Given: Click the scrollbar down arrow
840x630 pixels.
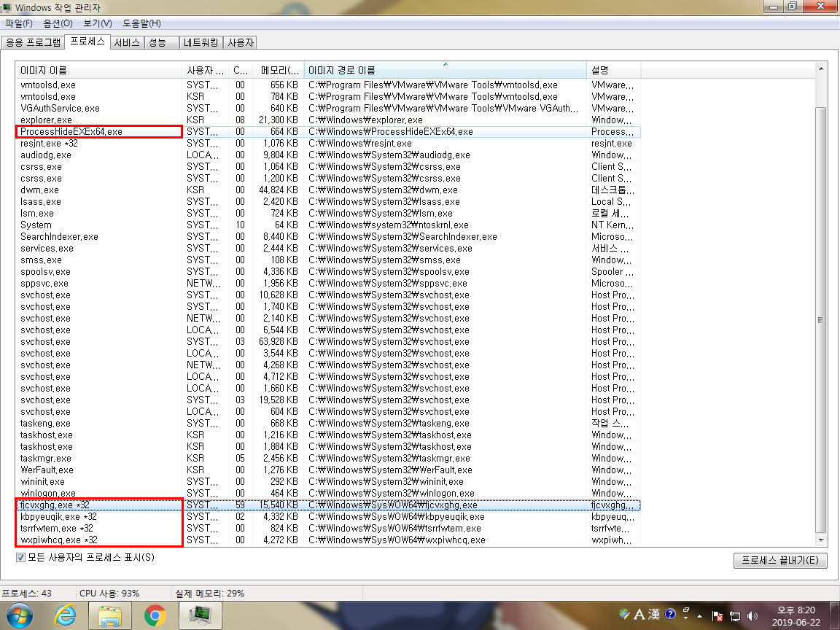Looking at the screenshot, I should (820, 540).
